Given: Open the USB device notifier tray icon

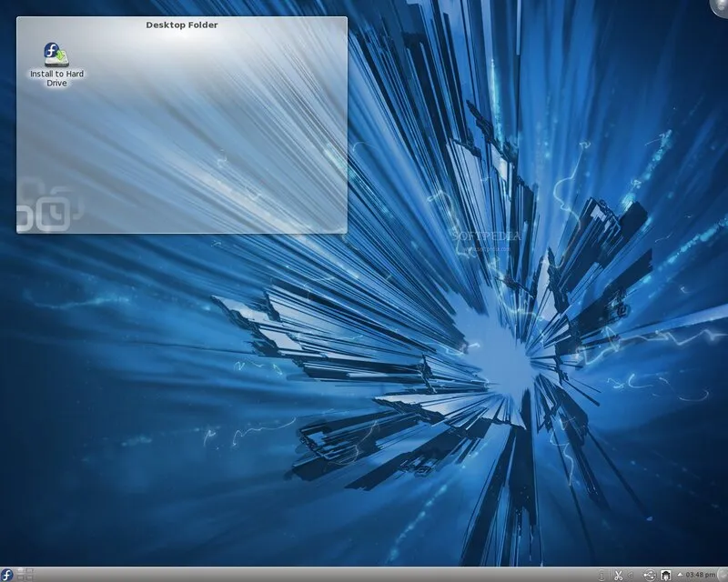Looking at the screenshot, I should pos(650,576).
